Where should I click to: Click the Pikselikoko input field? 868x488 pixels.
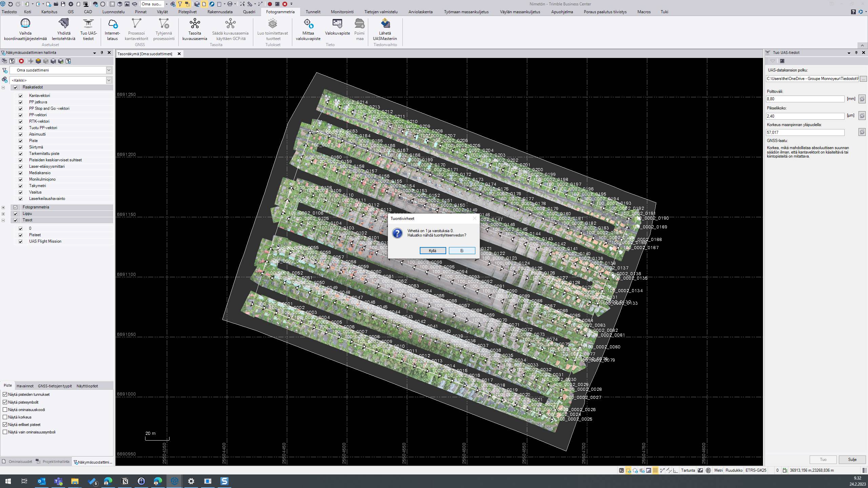point(805,116)
